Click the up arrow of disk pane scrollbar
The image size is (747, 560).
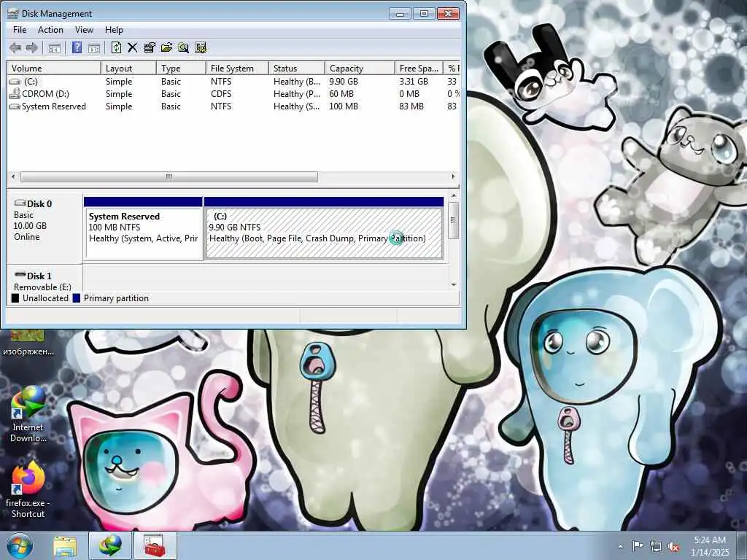point(454,195)
